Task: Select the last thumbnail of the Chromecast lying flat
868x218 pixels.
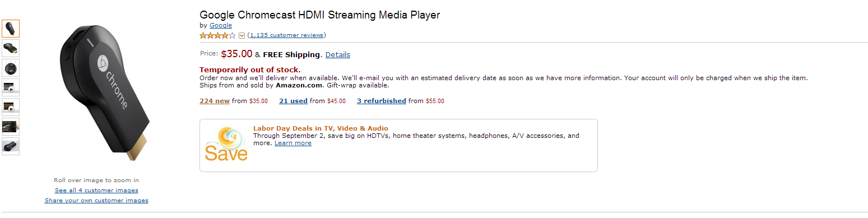Action: pos(11,146)
